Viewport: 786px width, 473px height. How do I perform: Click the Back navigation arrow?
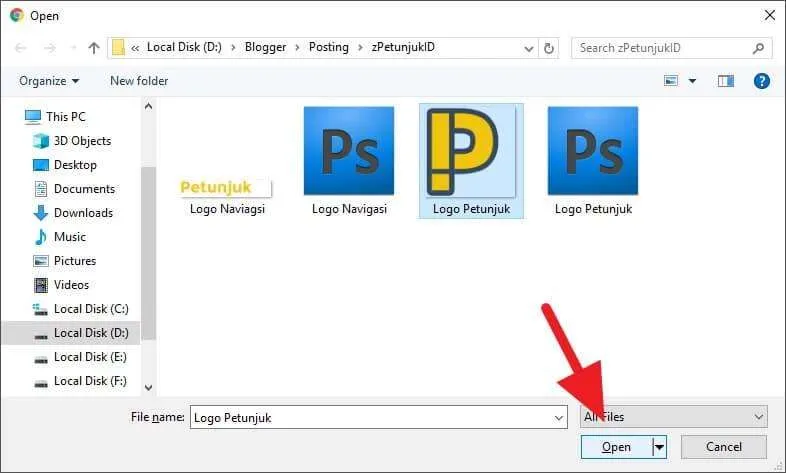point(21,48)
